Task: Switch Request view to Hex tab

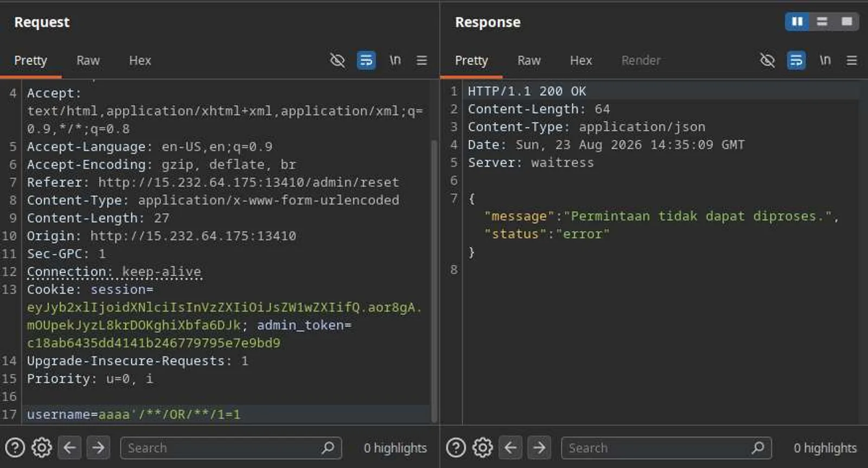Action: [x=140, y=61]
